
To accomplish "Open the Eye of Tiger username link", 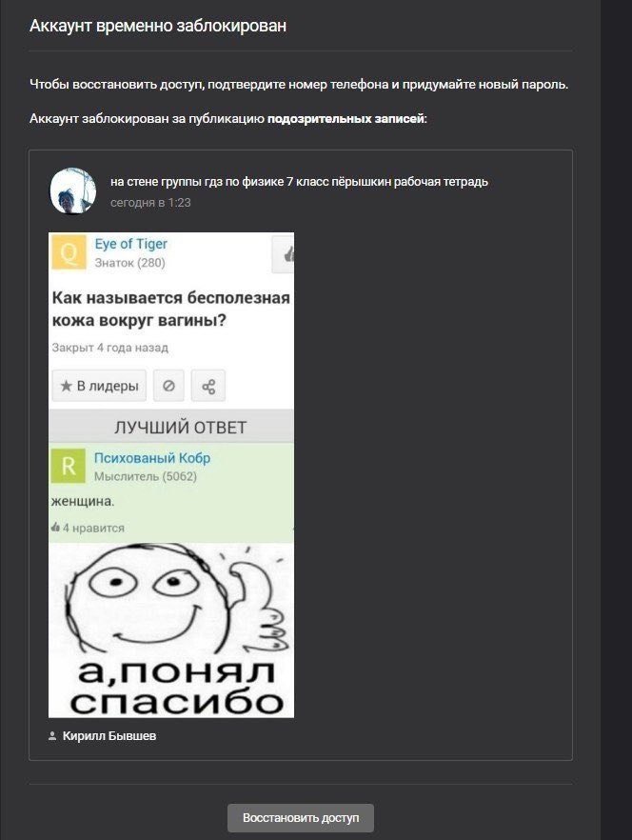I will click(130, 244).
